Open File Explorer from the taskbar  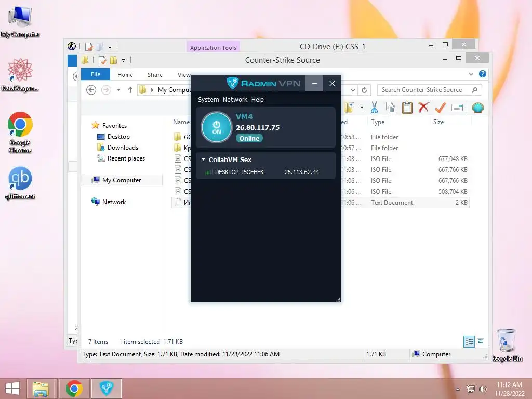[41, 389]
